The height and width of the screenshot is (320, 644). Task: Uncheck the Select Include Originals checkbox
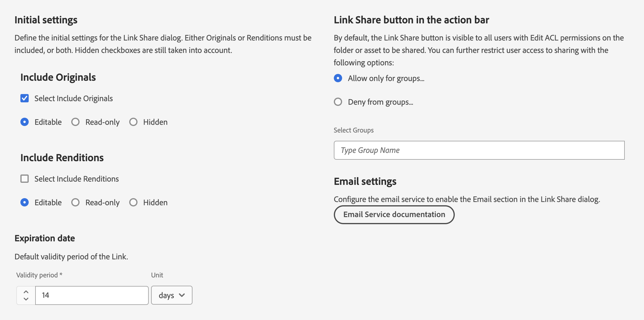pos(25,98)
